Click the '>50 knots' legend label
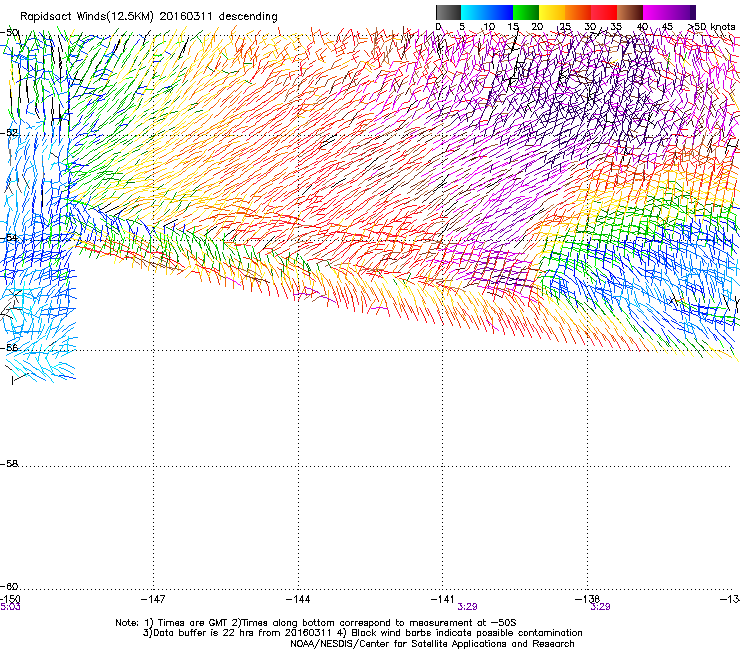The width and height of the screenshot is (740, 650). tap(712, 27)
